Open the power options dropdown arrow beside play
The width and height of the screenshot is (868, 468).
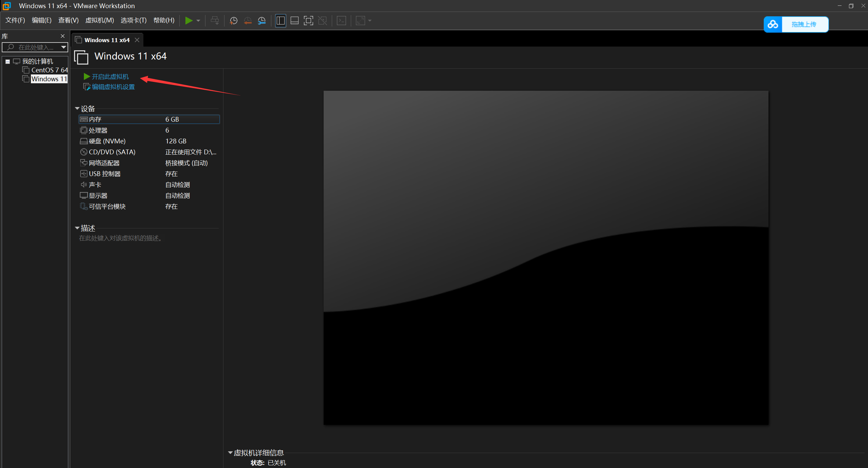pos(198,21)
